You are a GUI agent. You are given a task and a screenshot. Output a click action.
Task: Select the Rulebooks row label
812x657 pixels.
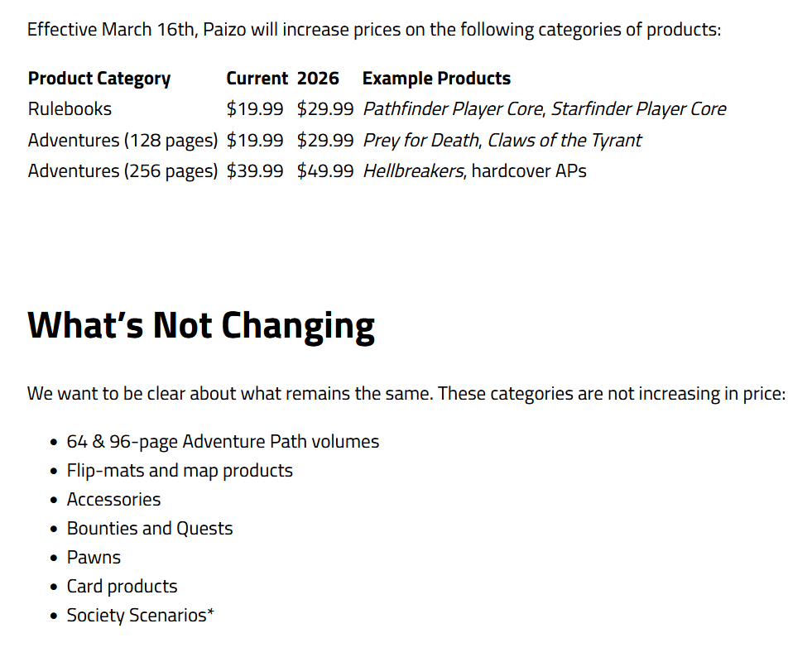pos(70,109)
